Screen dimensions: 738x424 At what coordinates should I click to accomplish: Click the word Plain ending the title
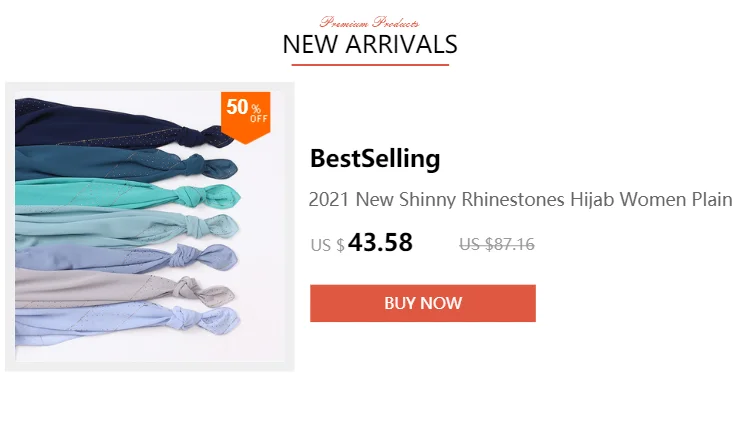click(x=712, y=200)
